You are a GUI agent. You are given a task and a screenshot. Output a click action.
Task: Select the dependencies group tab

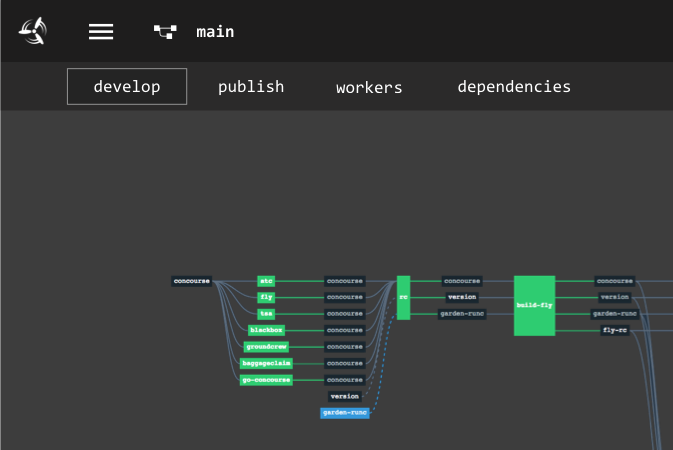pos(514,87)
